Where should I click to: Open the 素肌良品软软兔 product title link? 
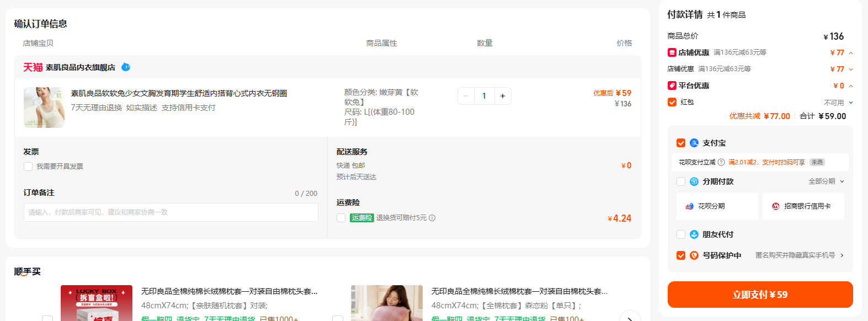point(179,93)
